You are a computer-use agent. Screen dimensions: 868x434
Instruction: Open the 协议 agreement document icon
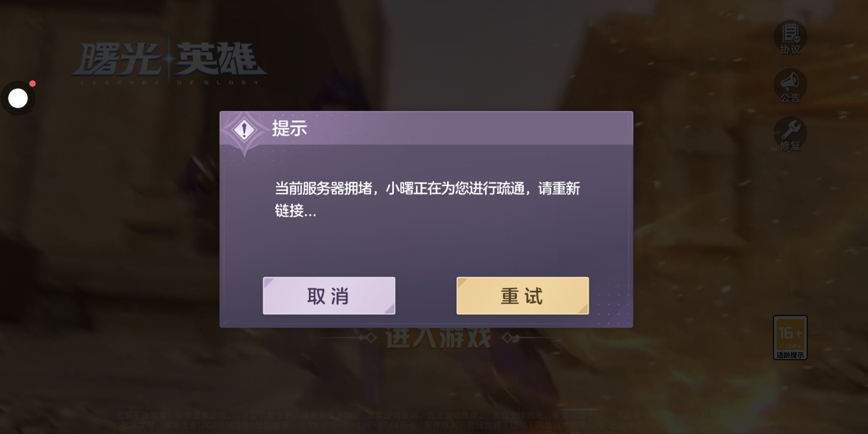(790, 33)
